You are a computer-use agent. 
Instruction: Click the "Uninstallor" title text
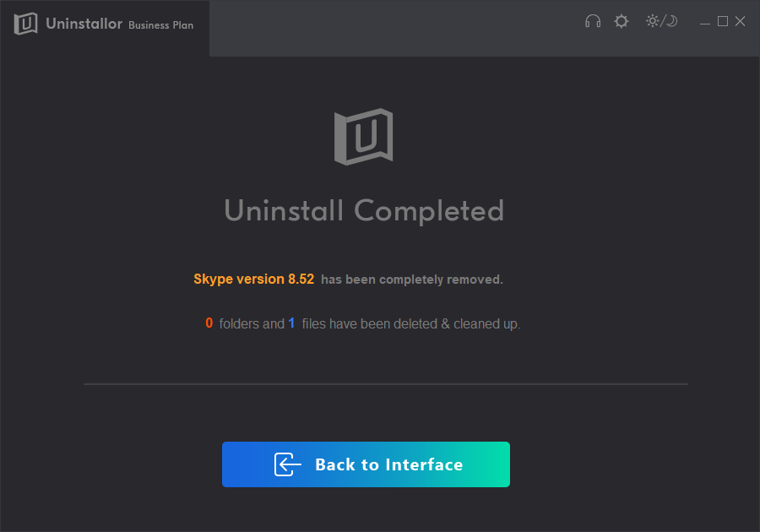pos(84,24)
